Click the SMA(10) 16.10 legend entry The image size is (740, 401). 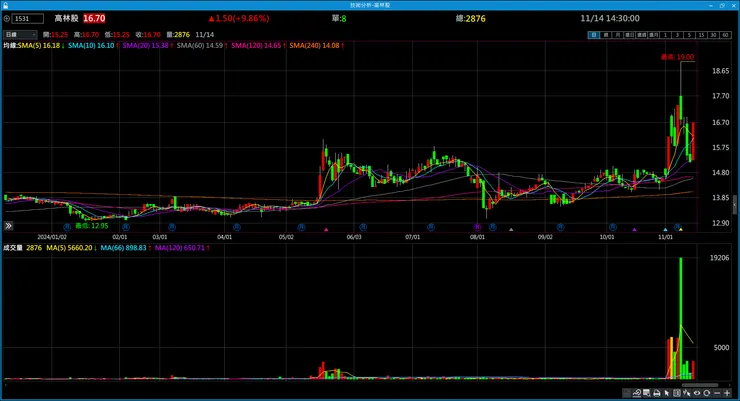93,45
